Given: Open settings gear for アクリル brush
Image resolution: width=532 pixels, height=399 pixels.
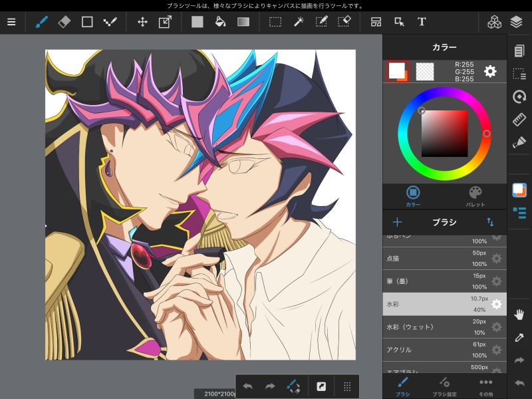Looking at the screenshot, I should [496, 350].
